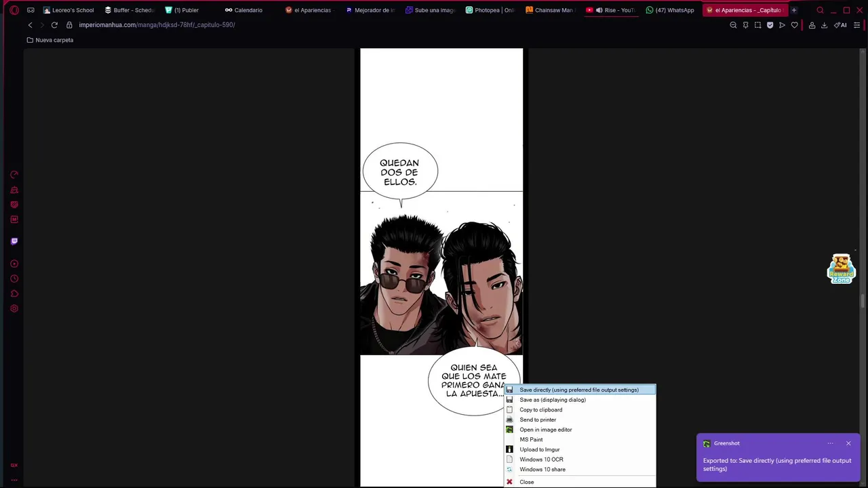
Task: Click the address bar URL
Action: 157,25
